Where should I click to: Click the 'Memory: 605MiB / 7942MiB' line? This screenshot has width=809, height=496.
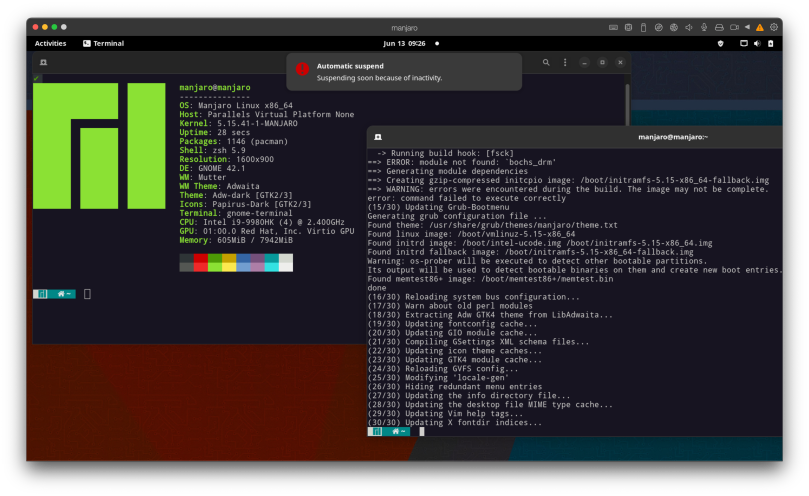click(x=236, y=240)
